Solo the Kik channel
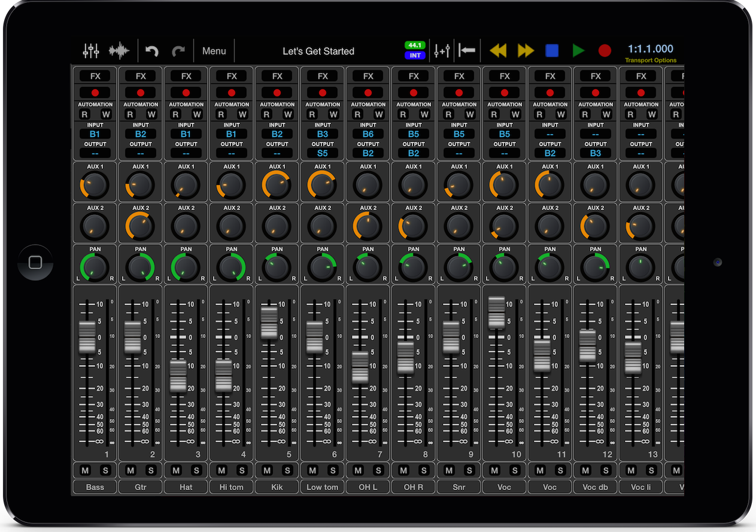 click(287, 470)
